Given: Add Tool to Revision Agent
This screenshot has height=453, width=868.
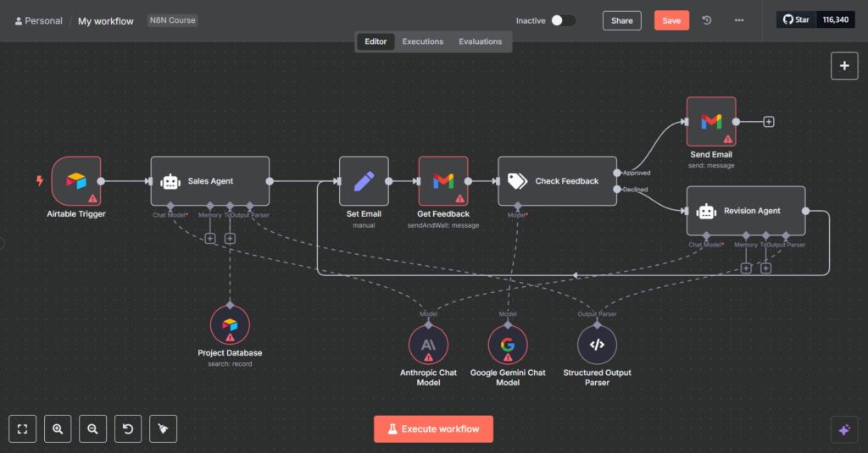Looking at the screenshot, I should pyautogui.click(x=765, y=268).
